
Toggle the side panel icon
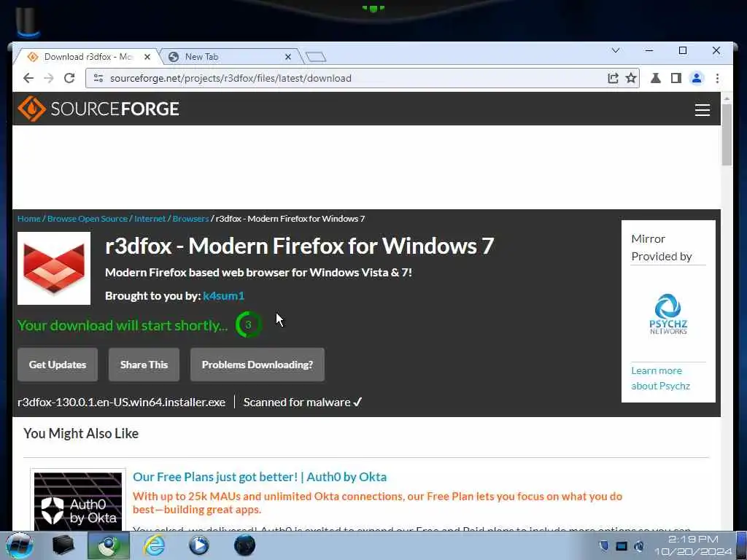pyautogui.click(x=676, y=78)
